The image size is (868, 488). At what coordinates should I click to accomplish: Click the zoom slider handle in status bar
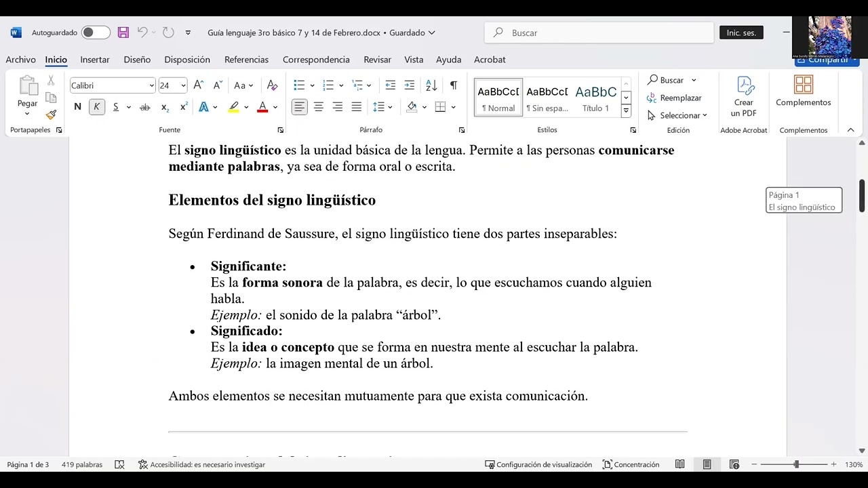point(797,464)
